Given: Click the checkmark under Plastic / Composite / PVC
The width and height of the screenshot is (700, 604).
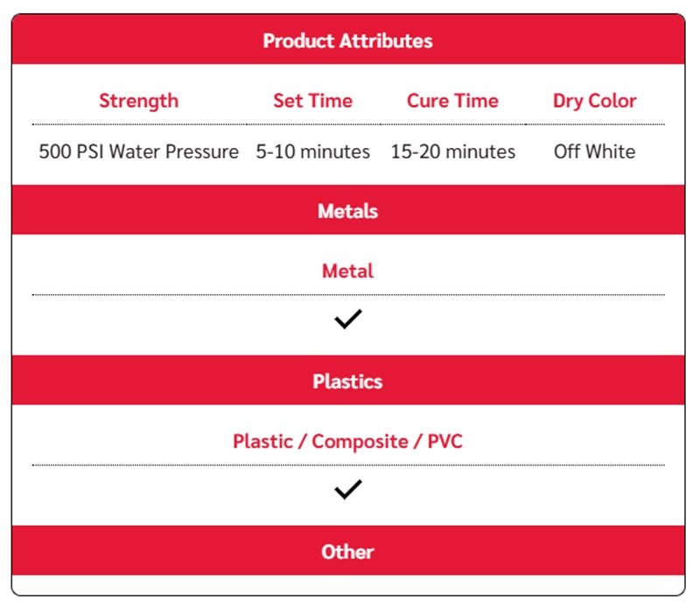Looking at the screenshot, I should [348, 489].
